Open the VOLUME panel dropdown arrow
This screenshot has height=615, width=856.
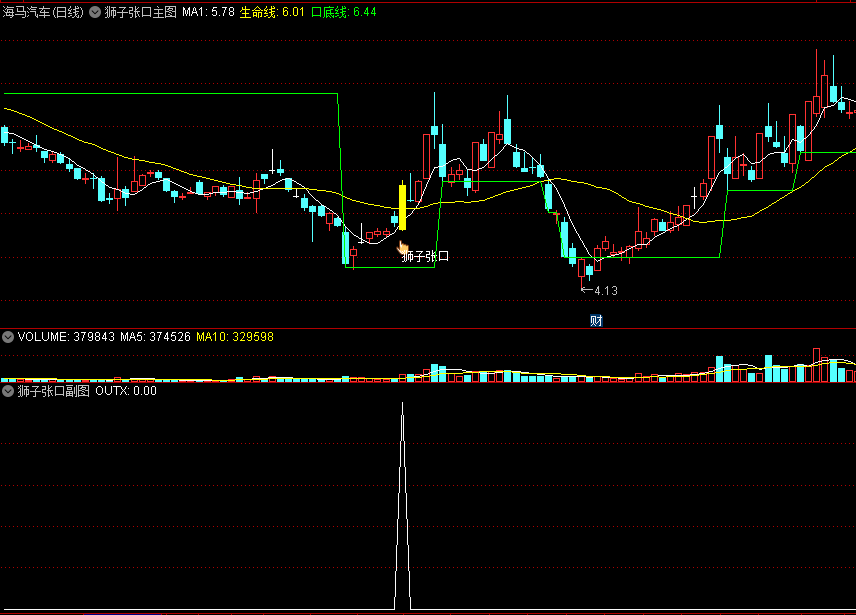click(x=8, y=337)
